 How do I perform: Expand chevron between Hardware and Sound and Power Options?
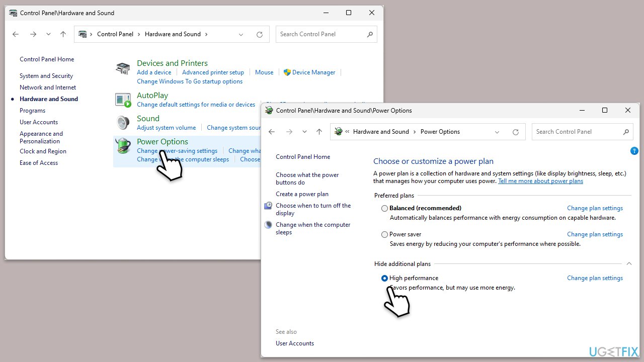pyautogui.click(x=415, y=132)
